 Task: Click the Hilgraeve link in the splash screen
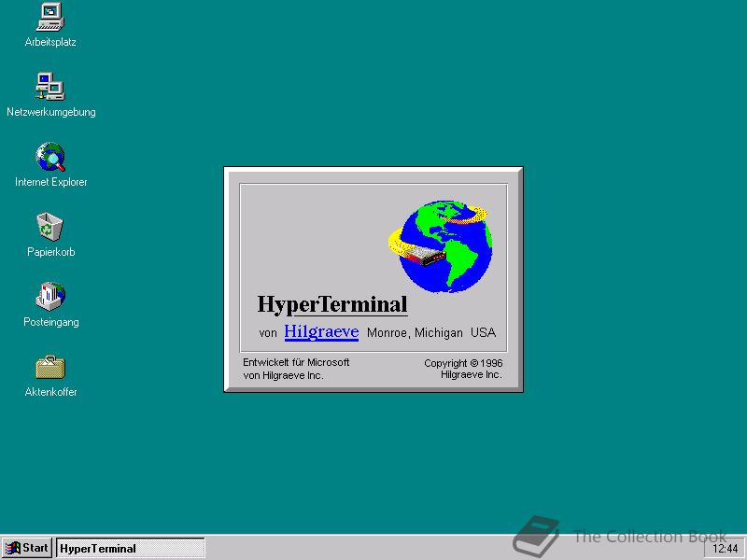(x=321, y=331)
